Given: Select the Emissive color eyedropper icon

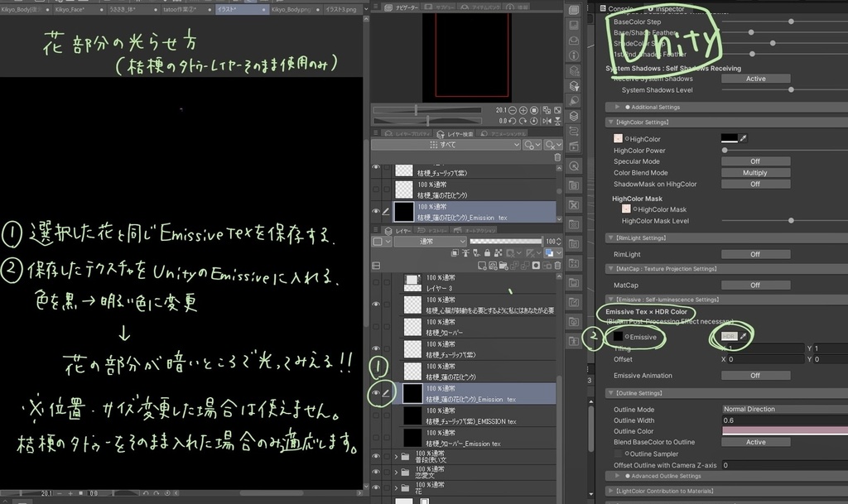Looking at the screenshot, I should pyautogui.click(x=744, y=336).
